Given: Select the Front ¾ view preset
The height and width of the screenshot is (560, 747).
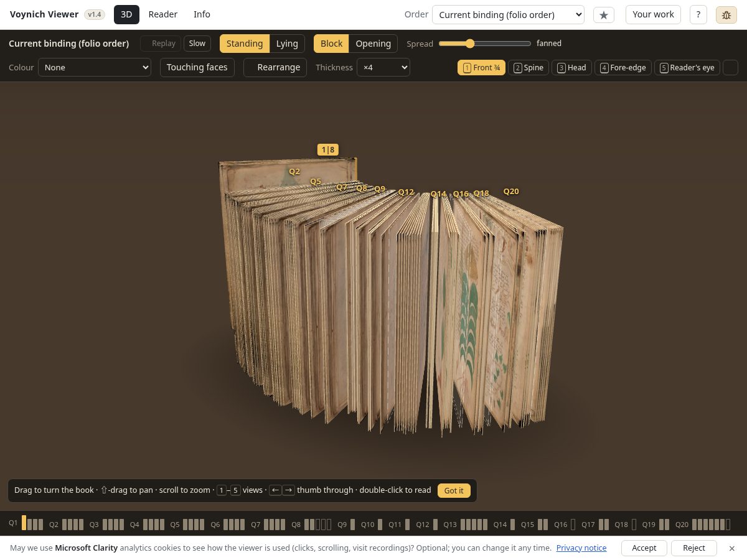Looking at the screenshot, I should [x=482, y=67].
